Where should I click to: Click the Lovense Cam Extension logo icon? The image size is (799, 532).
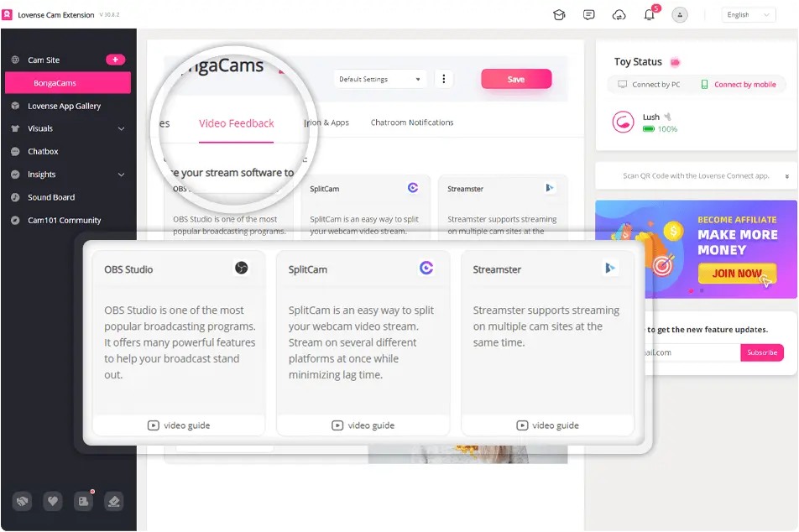tap(7, 15)
